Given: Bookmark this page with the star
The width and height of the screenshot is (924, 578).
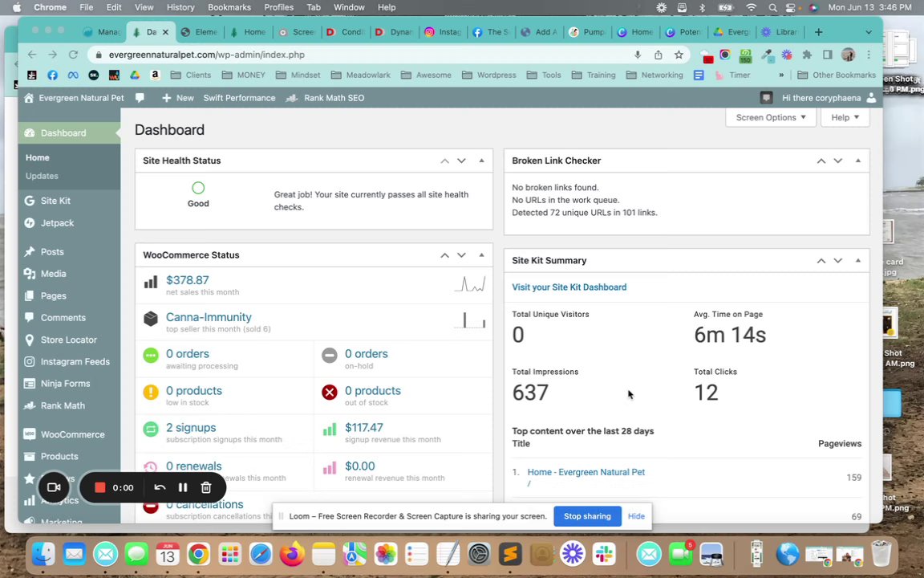Looking at the screenshot, I should pos(679,55).
